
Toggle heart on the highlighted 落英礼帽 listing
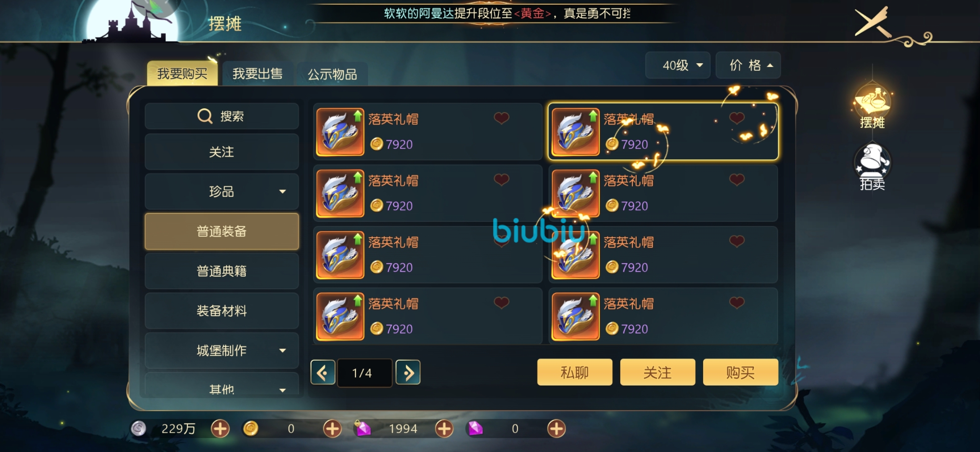[737, 118]
